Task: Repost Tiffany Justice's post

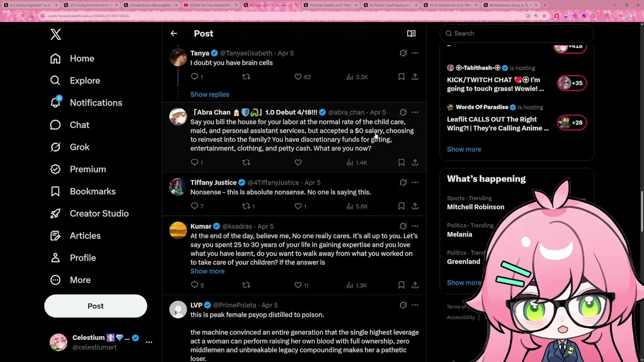Action: (x=246, y=206)
